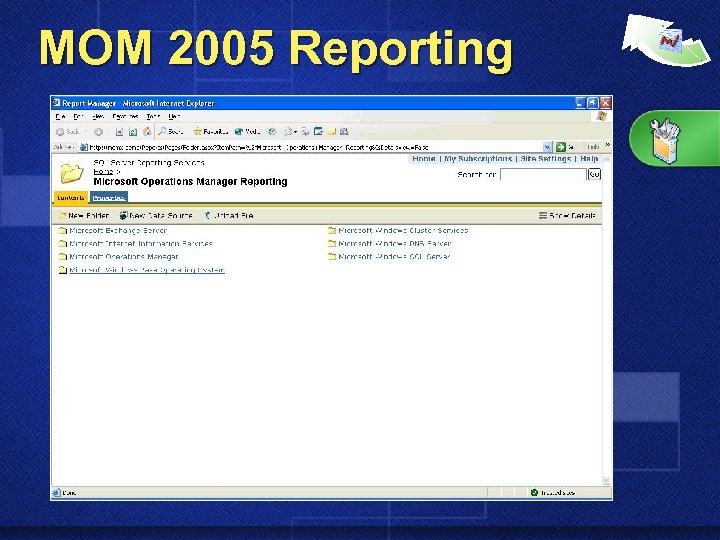Viewport: 720px width, 540px height.
Task: Click the vertical scrollbar down arrow
Action: [x=607, y=481]
